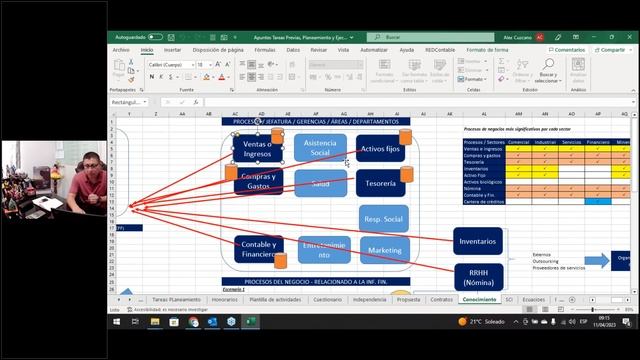640x360 pixels.
Task: Click the Save icon in title bar
Action: (x=171, y=38)
